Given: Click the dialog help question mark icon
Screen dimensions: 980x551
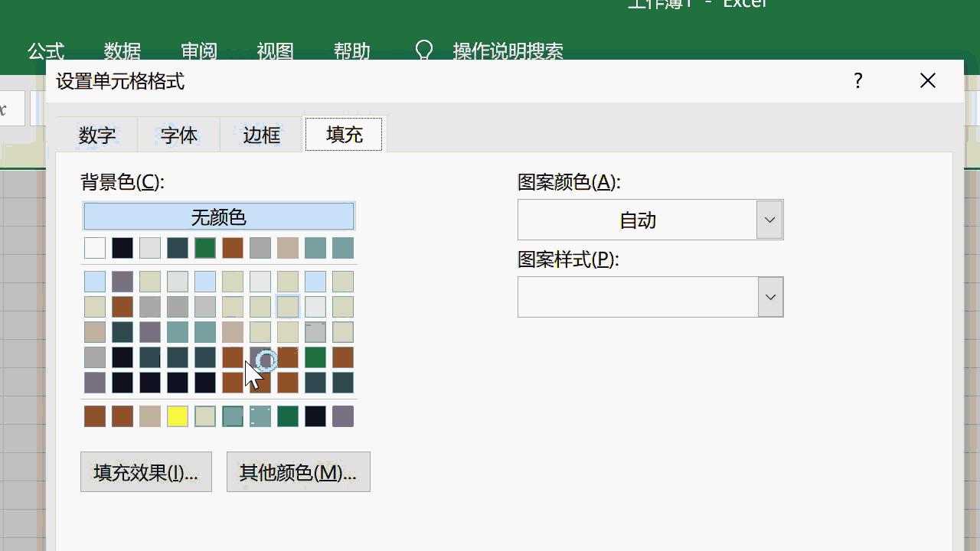Looking at the screenshot, I should point(857,80).
